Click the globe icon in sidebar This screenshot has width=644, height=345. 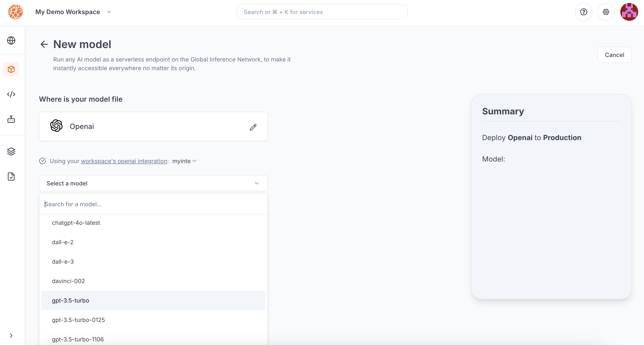[x=11, y=40]
